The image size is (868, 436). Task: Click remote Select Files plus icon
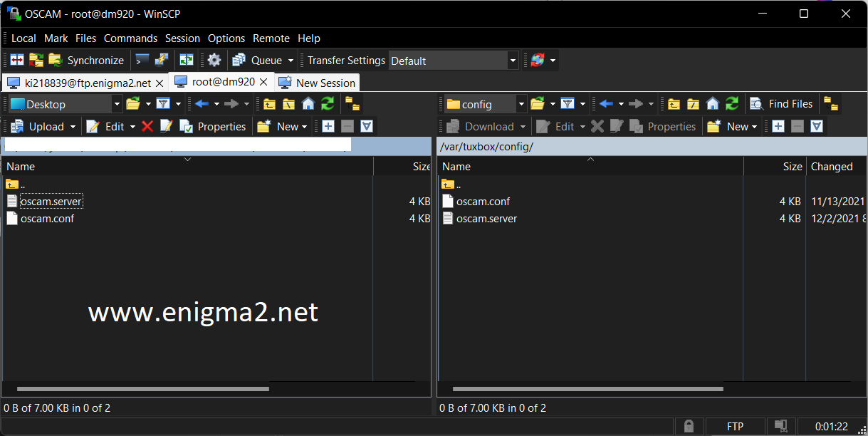coord(778,126)
